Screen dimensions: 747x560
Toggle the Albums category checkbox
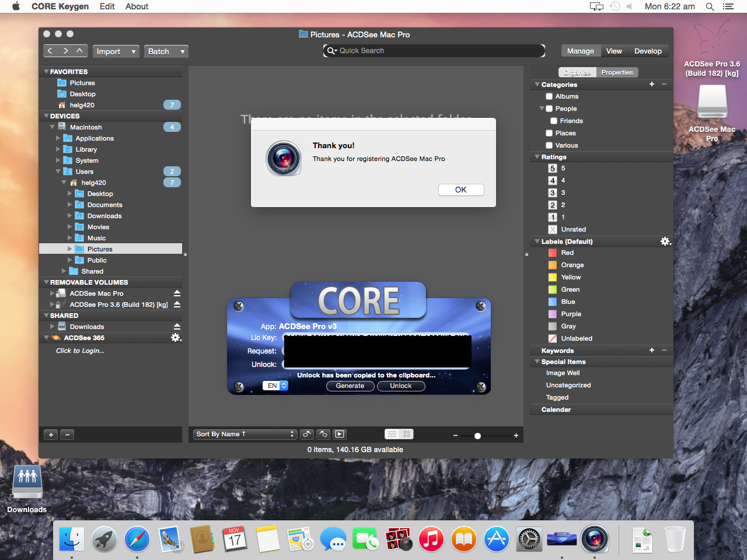point(549,96)
